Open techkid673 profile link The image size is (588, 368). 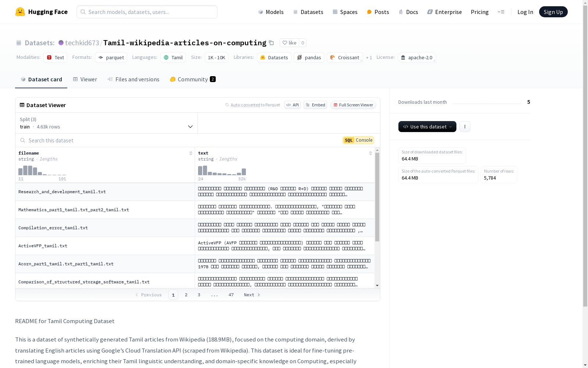point(82,43)
